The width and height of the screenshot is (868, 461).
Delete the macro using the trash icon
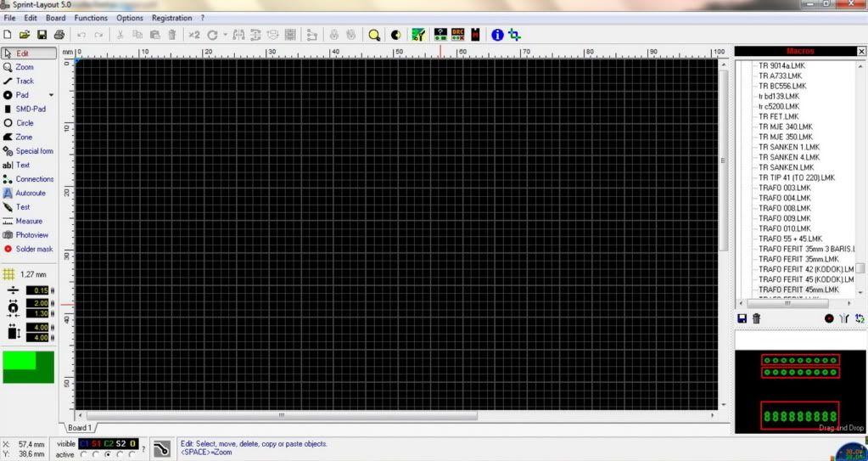coord(756,318)
